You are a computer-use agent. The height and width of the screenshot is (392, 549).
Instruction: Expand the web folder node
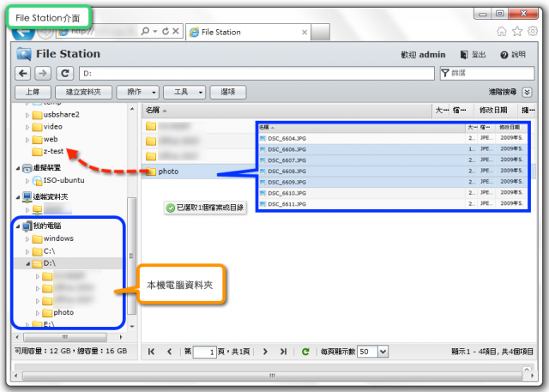pyautogui.click(x=27, y=140)
